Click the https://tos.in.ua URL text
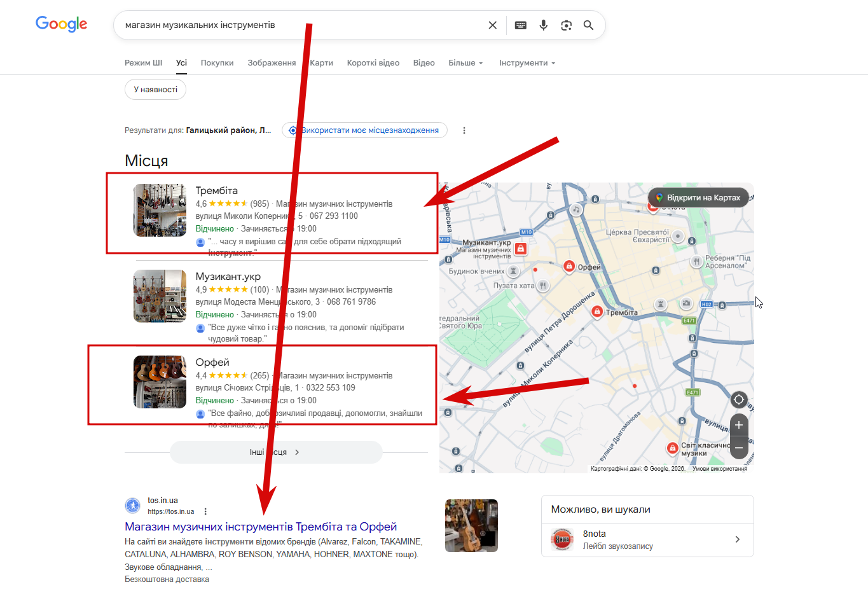This screenshot has width=868, height=603. (x=171, y=511)
